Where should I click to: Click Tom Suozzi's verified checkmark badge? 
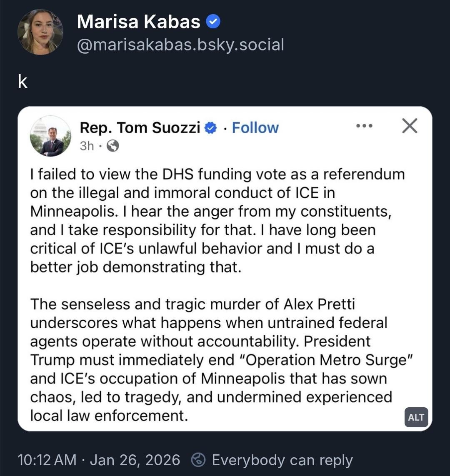(x=211, y=128)
